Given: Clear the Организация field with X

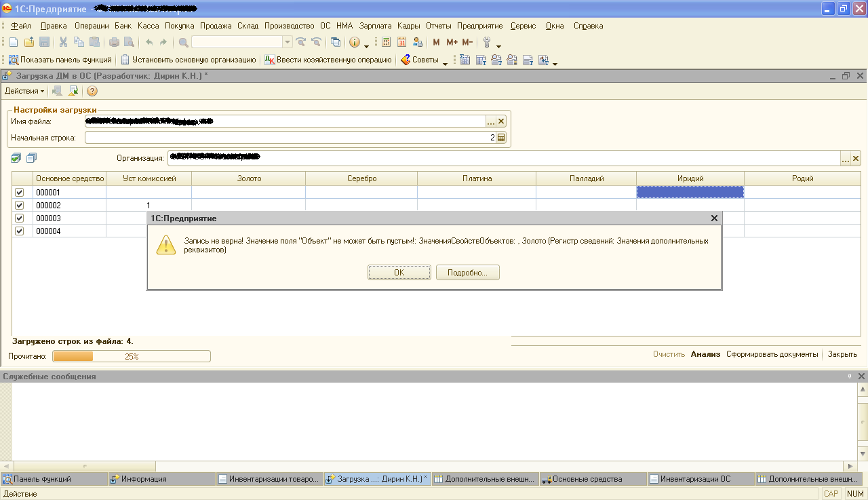Looking at the screenshot, I should pos(856,159).
